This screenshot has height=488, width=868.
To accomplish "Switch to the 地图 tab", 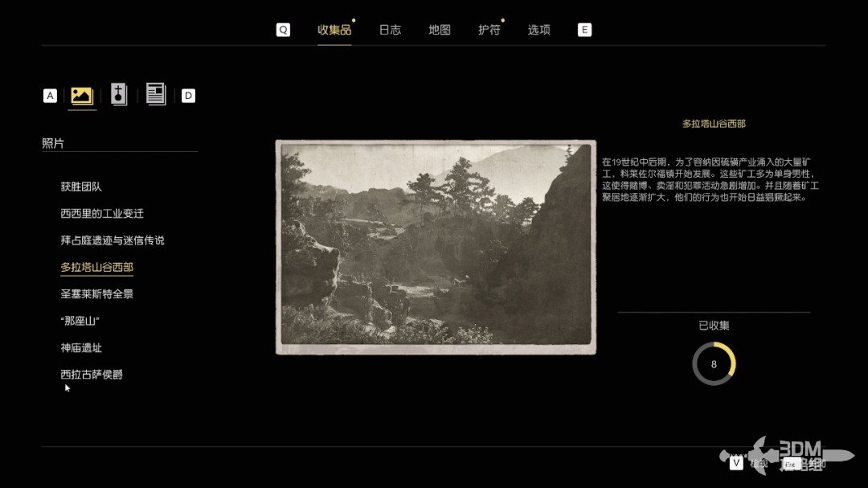I will (x=440, y=30).
